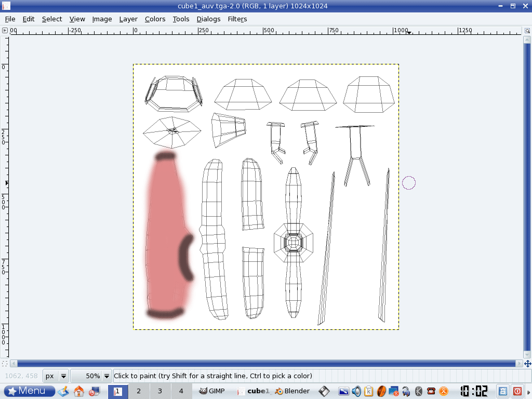Click the home folder icon in panel
532x399 pixels.
click(79, 391)
